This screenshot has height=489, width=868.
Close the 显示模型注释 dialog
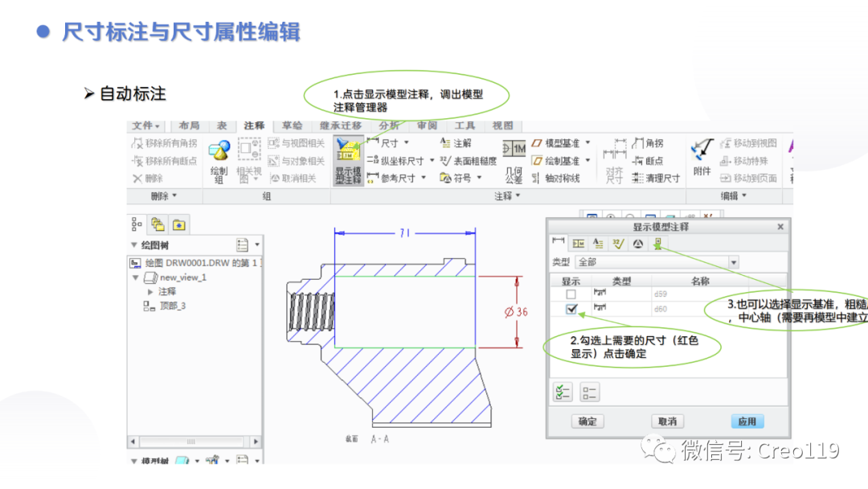coord(780,227)
